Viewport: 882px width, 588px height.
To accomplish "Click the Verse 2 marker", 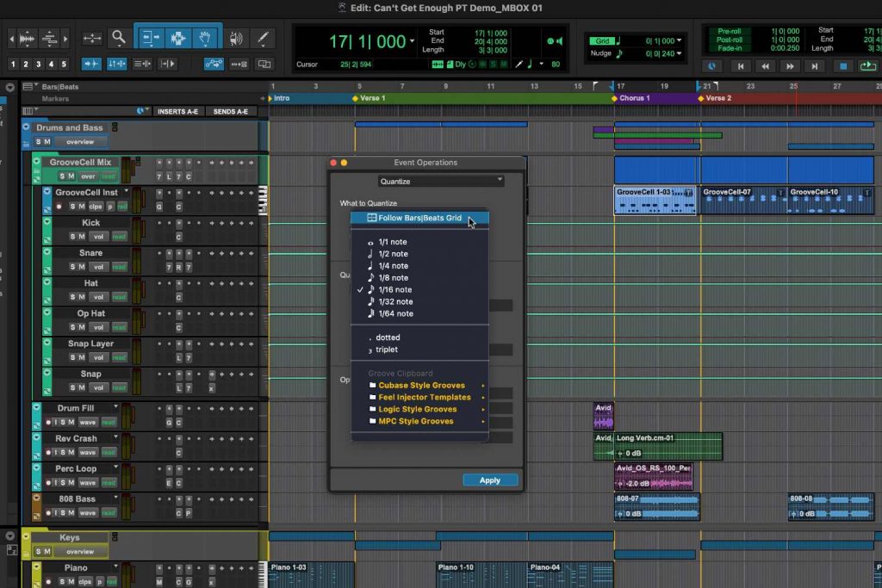I will pos(718,98).
